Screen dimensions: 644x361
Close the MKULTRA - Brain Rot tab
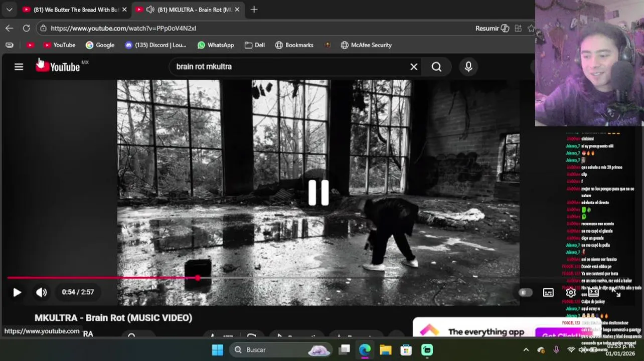coord(237,10)
